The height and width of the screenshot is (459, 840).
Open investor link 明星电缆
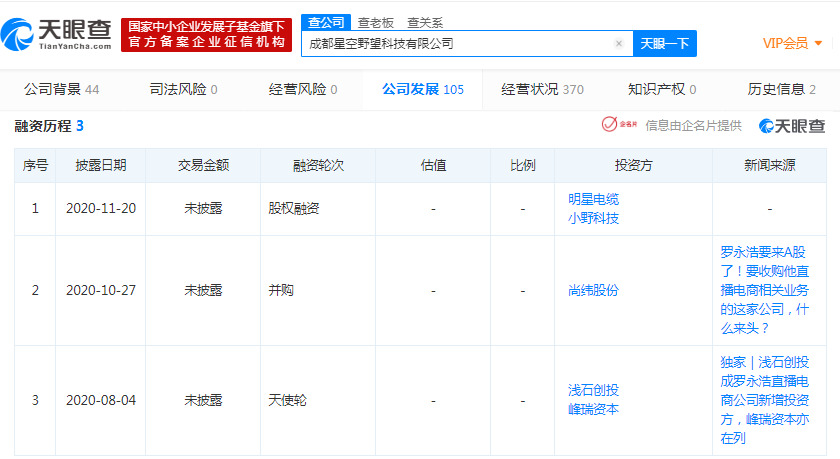[x=593, y=199]
